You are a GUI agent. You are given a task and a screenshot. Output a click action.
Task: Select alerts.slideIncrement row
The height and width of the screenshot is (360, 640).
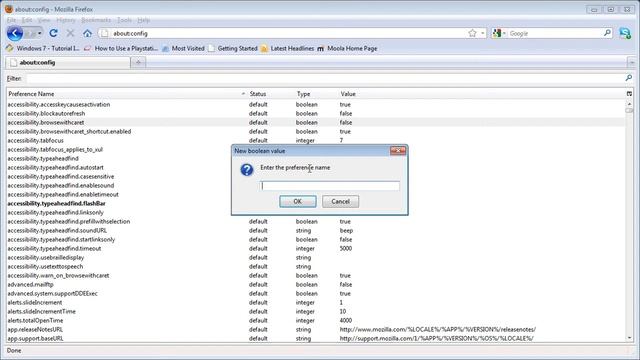pyautogui.click(x=316, y=302)
